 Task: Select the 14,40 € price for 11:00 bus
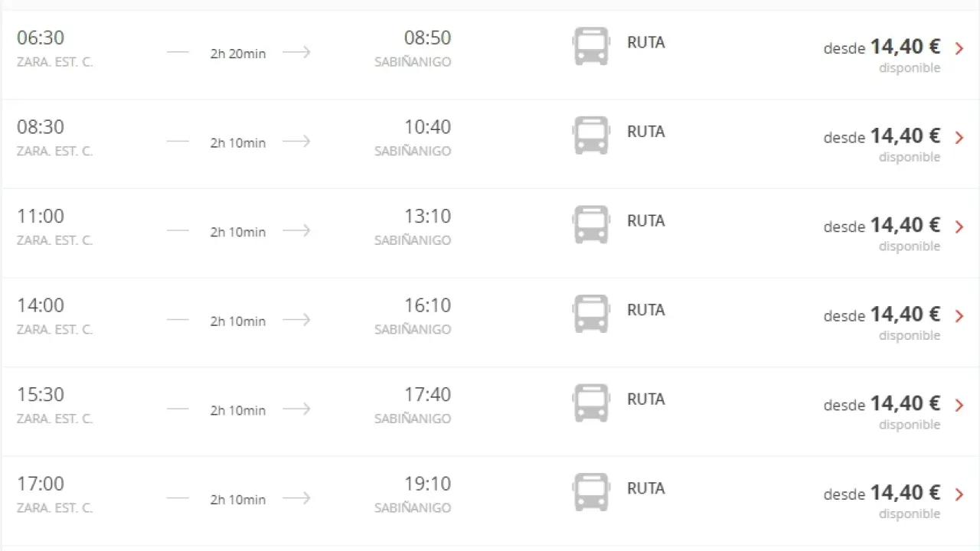[905, 225]
